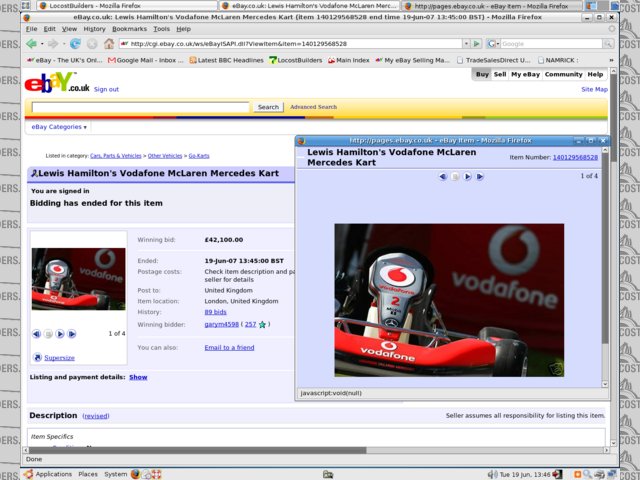Open the Help menu
This screenshot has height=480, width=640.
[x=183, y=29]
